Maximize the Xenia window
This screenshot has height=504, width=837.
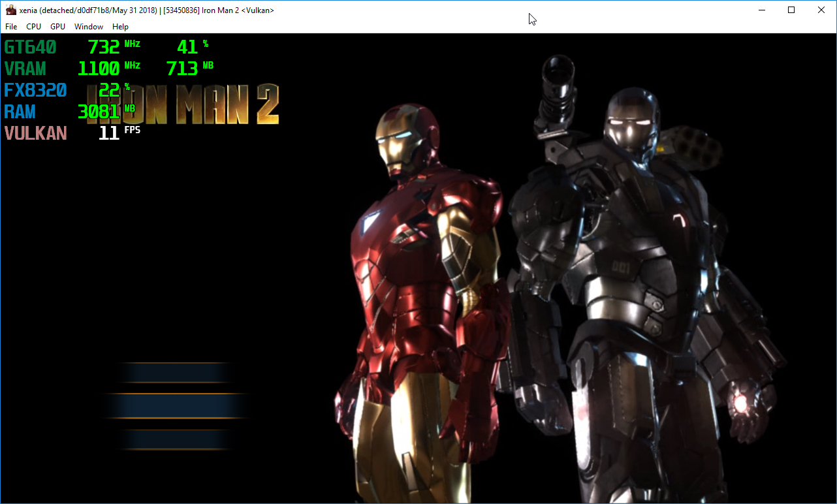[791, 10]
